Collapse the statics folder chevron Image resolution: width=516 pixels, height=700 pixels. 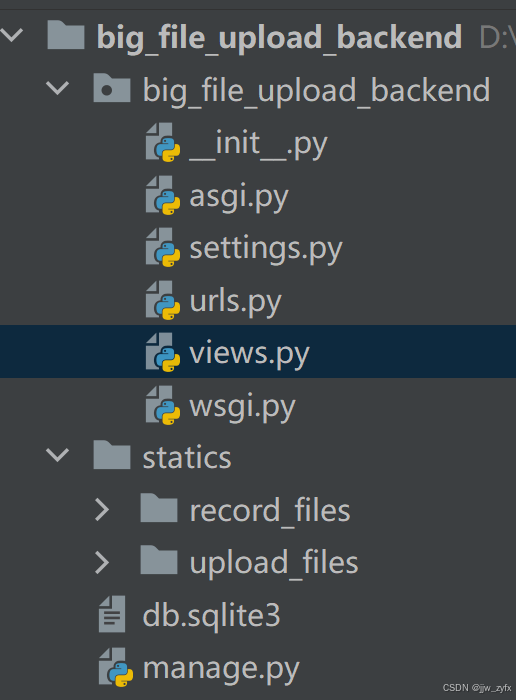click(x=58, y=454)
